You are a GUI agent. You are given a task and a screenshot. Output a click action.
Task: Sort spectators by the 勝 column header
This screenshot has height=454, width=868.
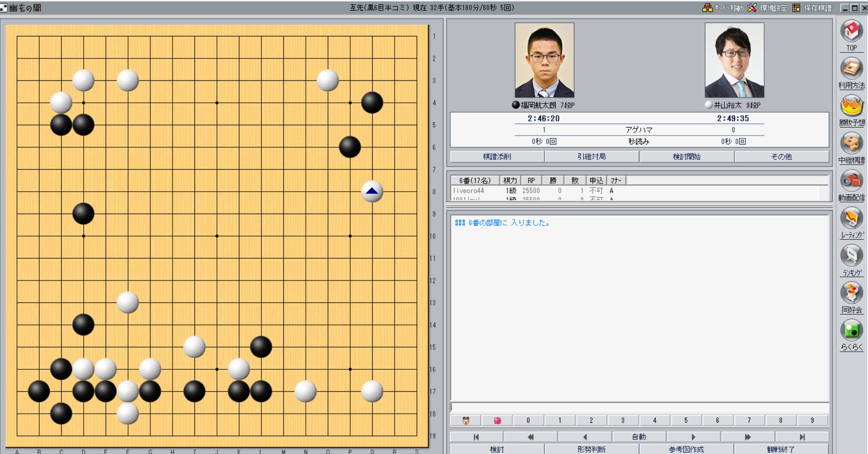[553, 180]
